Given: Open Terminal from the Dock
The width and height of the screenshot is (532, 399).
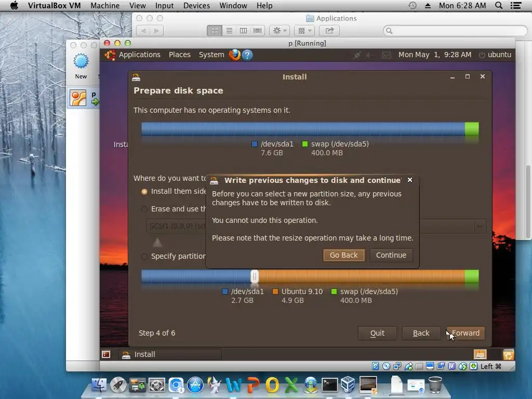Looking at the screenshot, I should [330, 385].
